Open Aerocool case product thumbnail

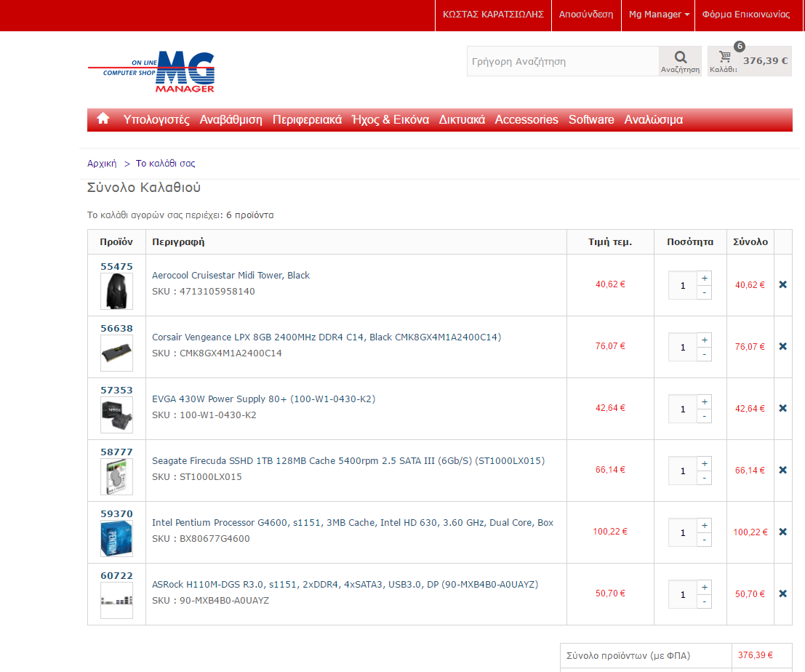[x=116, y=291]
